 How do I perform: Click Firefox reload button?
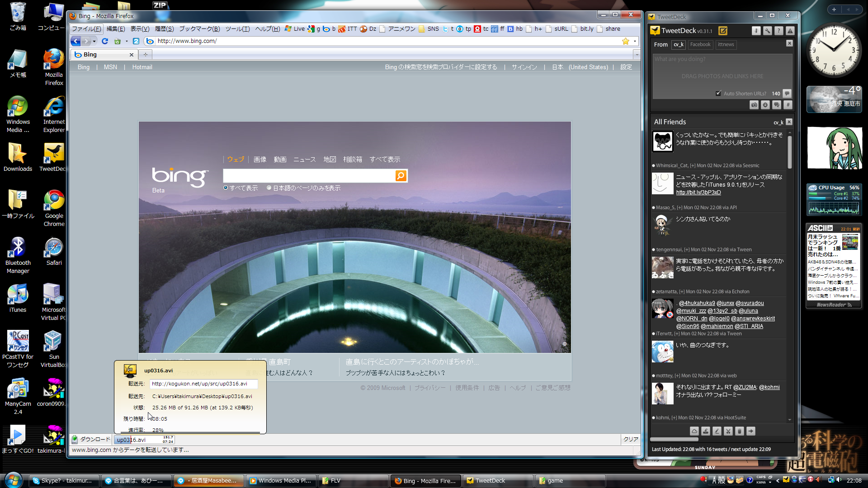click(x=105, y=41)
